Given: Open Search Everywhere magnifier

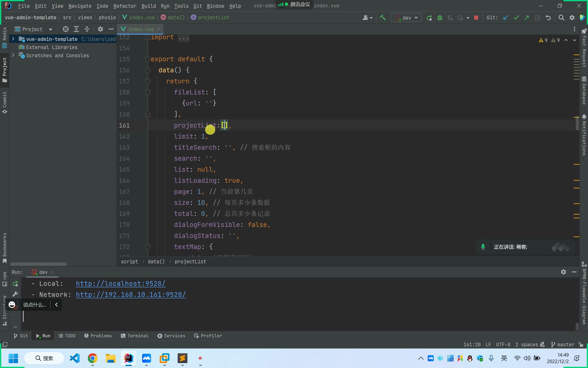Looking at the screenshot, I should [561, 18].
